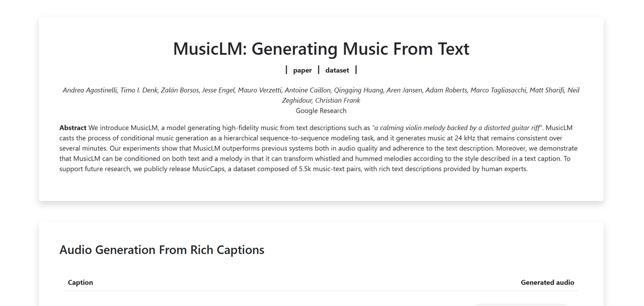
Task: Click author name Marco Tagliasacchi
Action: click(x=498, y=90)
